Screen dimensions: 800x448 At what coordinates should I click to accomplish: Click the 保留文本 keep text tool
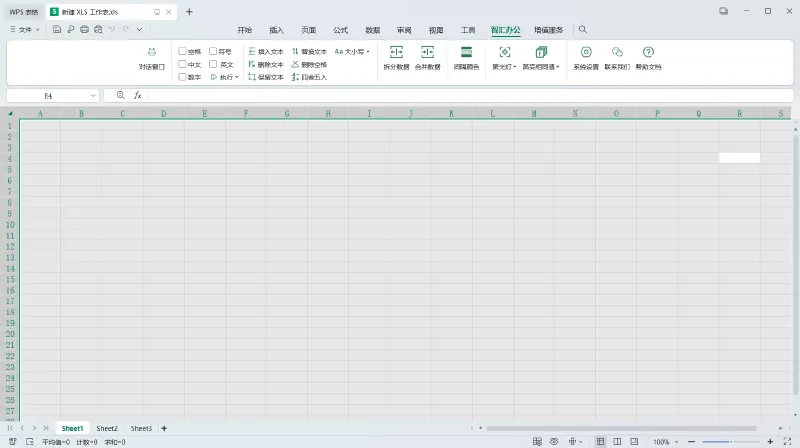265,77
